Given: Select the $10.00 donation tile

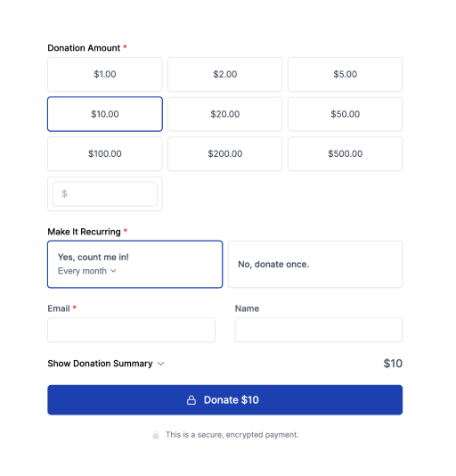Looking at the screenshot, I should coord(105,114).
